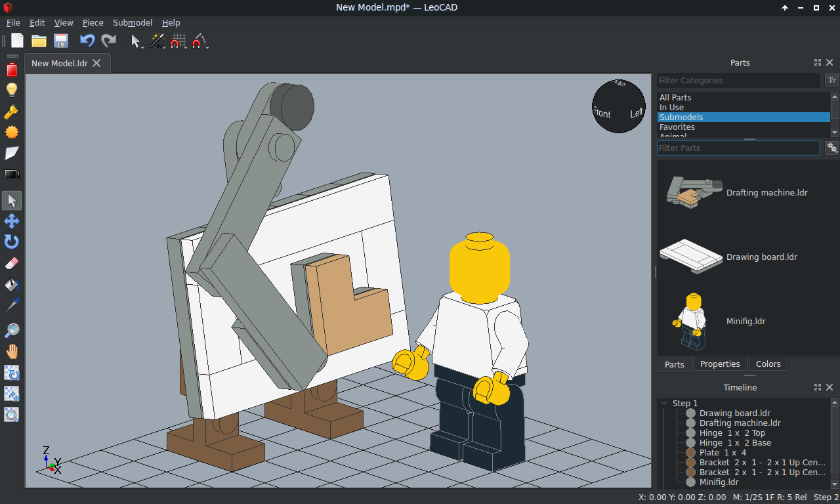Open a model file using the folder icon

(x=39, y=41)
